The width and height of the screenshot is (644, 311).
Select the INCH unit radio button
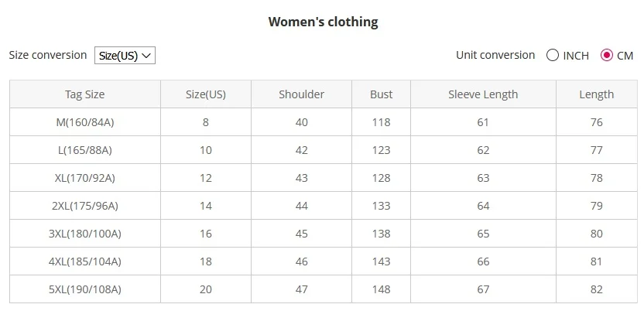pos(553,55)
